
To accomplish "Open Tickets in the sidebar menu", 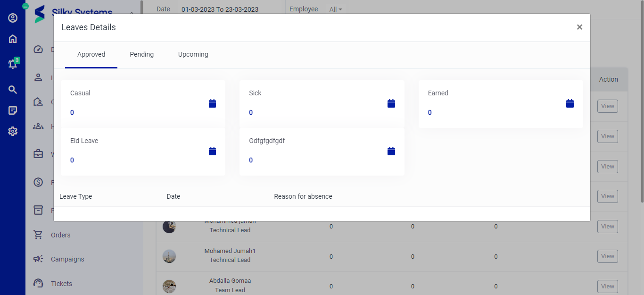I will pos(61,284).
